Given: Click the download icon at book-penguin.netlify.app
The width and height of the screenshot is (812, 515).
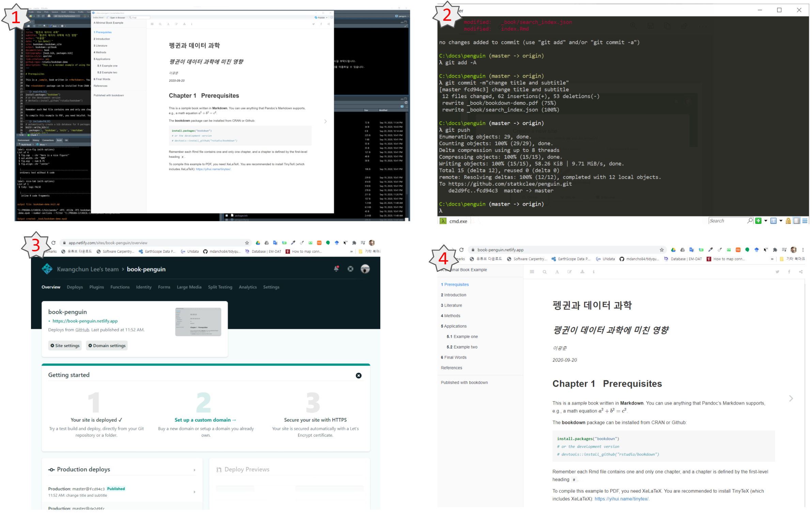Looking at the screenshot, I should [582, 272].
